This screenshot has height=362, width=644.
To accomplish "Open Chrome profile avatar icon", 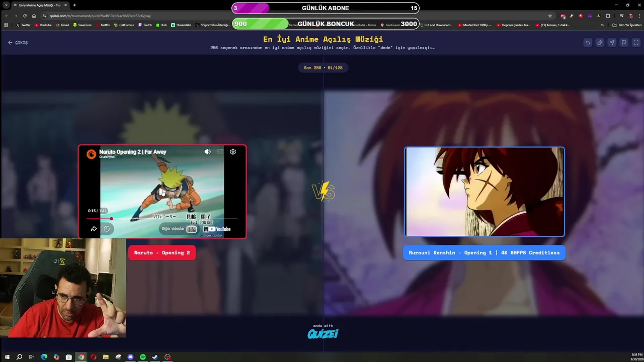I will (630, 16).
